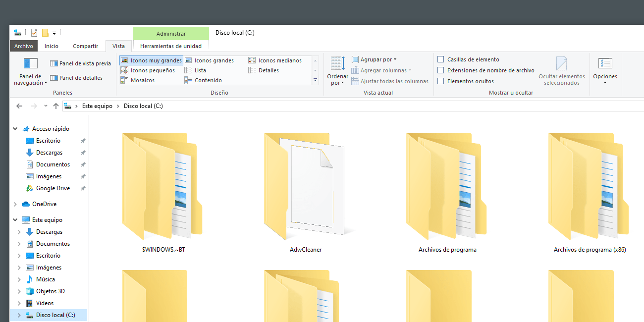The image size is (644, 322).
Task: Click Ajustar todas las columnas
Action: coord(390,81)
